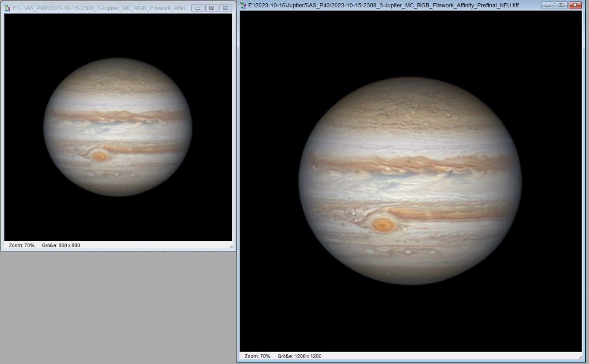Maximize the smaller Jupiter image window
The width and height of the screenshot is (589, 364).
point(211,8)
